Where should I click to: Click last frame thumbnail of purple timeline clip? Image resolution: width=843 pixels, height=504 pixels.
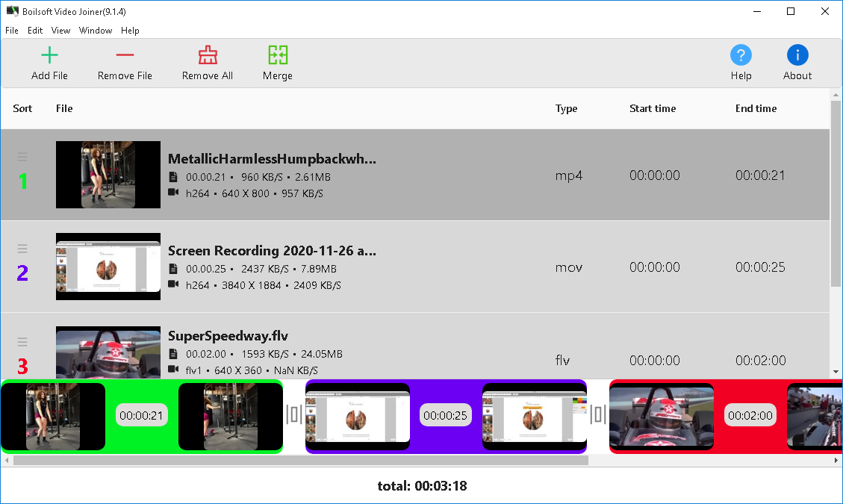point(535,417)
